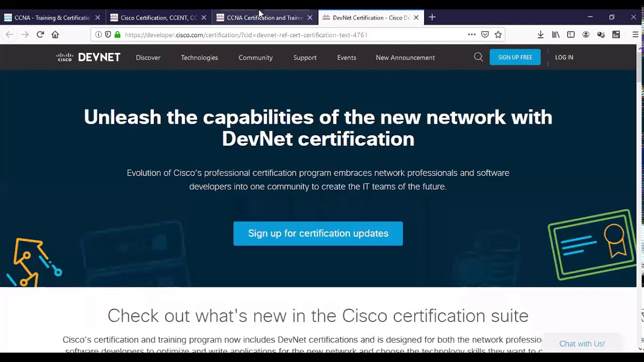Open the Downloads arrow icon

tap(540, 35)
